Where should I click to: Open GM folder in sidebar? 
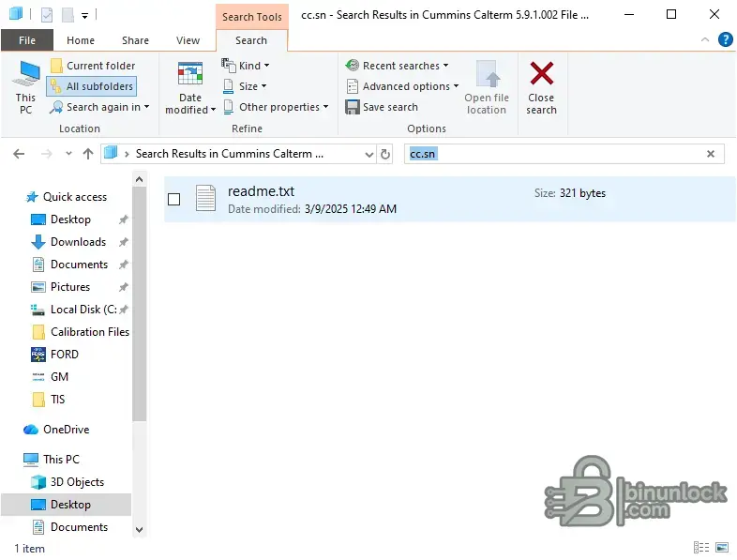pyautogui.click(x=59, y=377)
